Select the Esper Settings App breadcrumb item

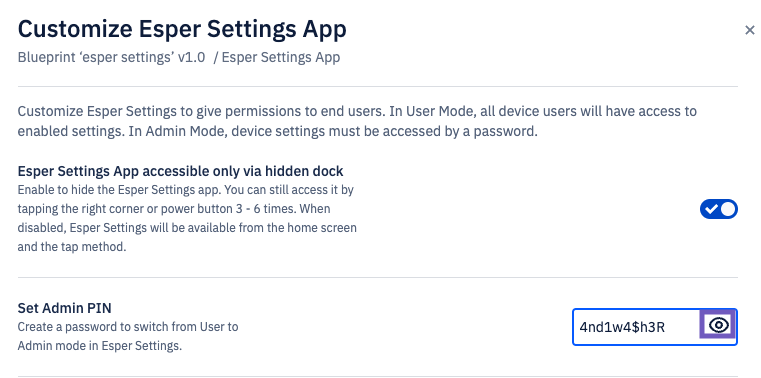coord(281,57)
